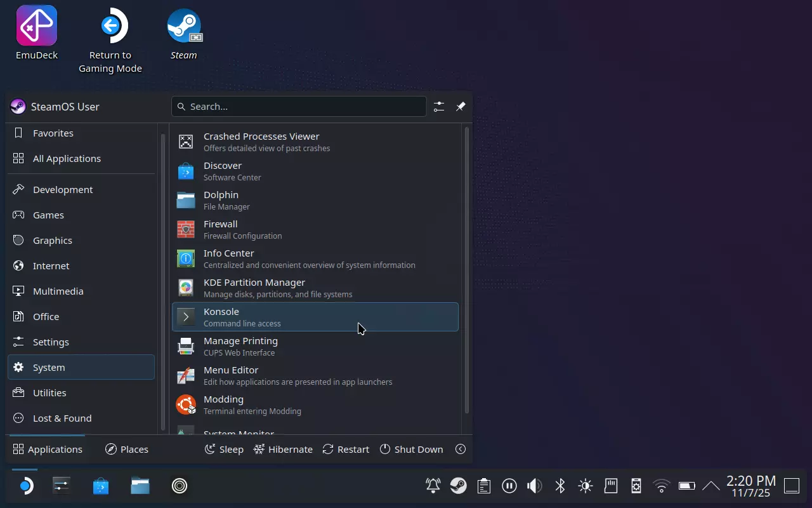
Task: Open Firewall Configuration
Action: point(315,229)
